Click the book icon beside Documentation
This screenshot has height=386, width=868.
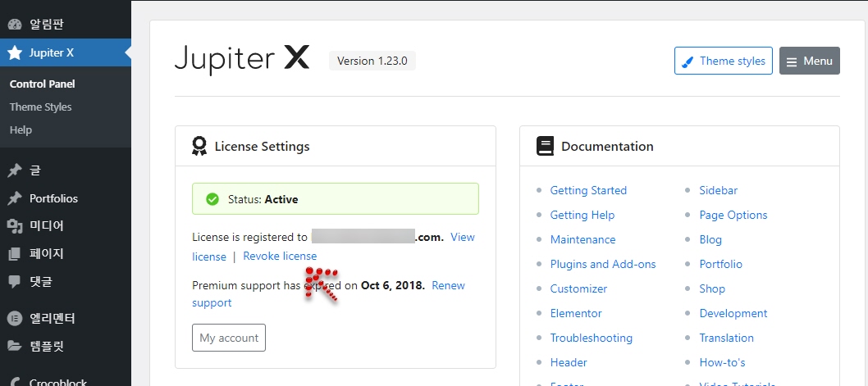pos(546,146)
